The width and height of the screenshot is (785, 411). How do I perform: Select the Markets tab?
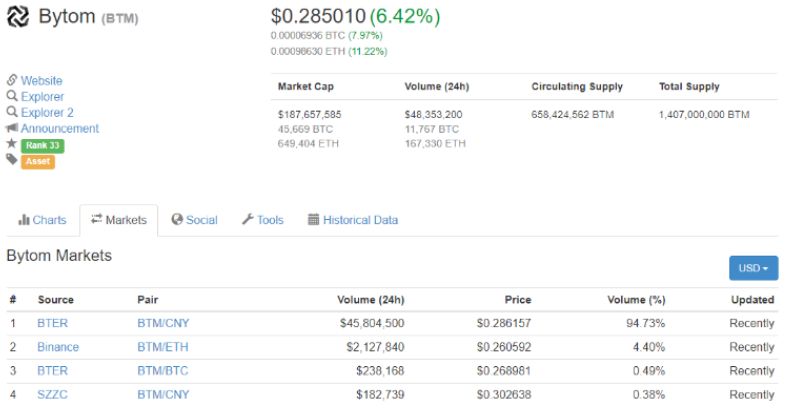[x=118, y=220]
